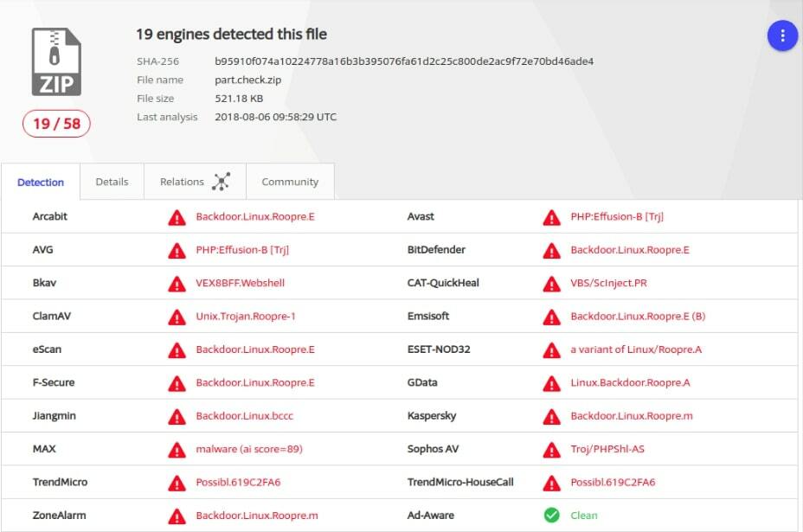Select the SHA-256 hash value
This screenshot has width=803, height=532.
coord(404,61)
